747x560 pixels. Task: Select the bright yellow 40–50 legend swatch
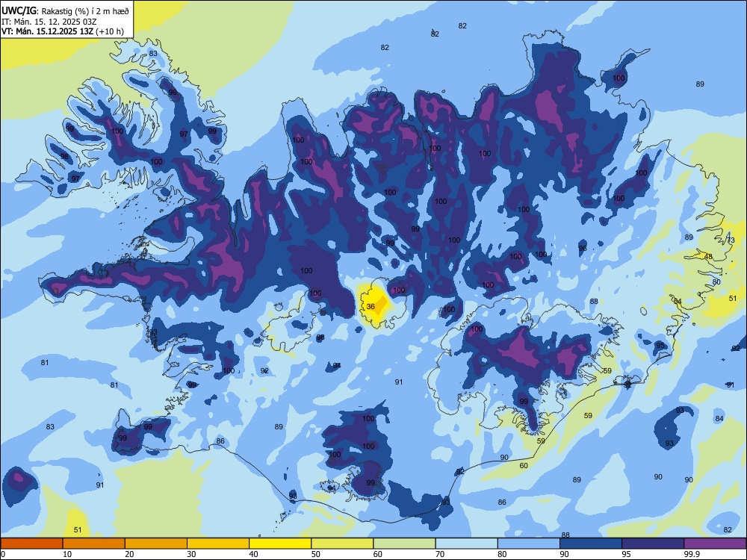pos(280,544)
